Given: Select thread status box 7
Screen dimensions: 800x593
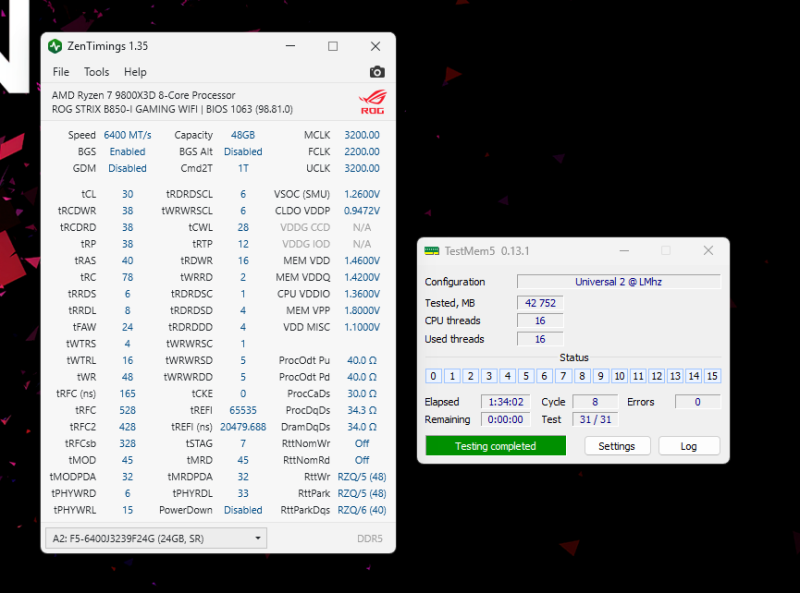Looking at the screenshot, I should (563, 376).
